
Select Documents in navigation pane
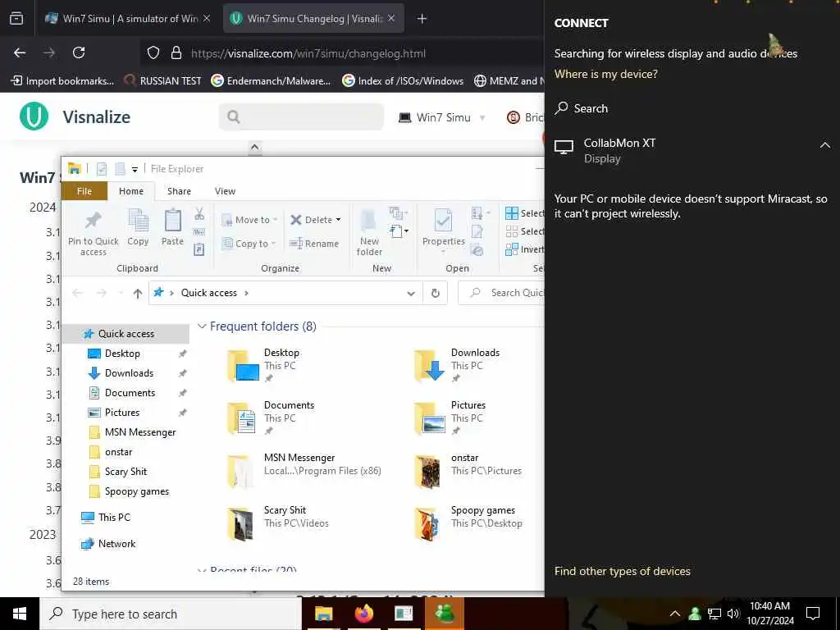point(130,393)
